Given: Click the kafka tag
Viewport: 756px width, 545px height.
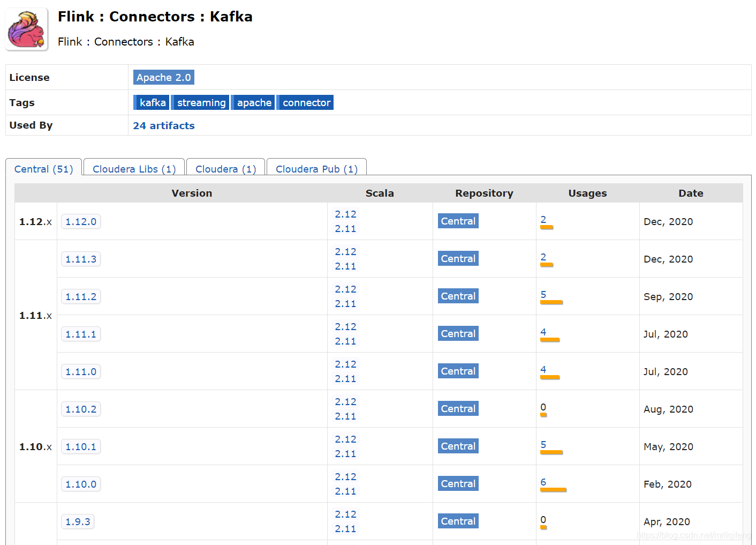Looking at the screenshot, I should tap(152, 103).
